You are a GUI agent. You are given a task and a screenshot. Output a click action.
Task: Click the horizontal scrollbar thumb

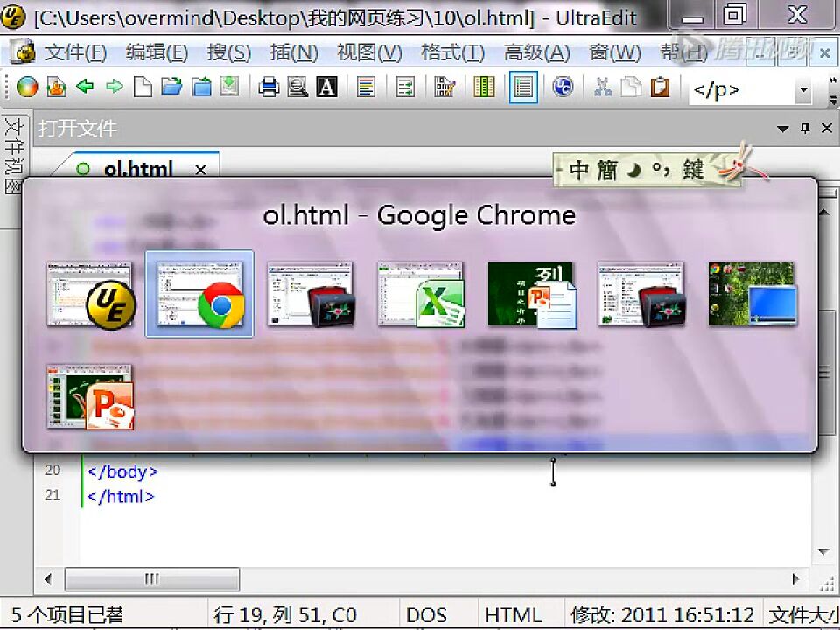point(152,579)
